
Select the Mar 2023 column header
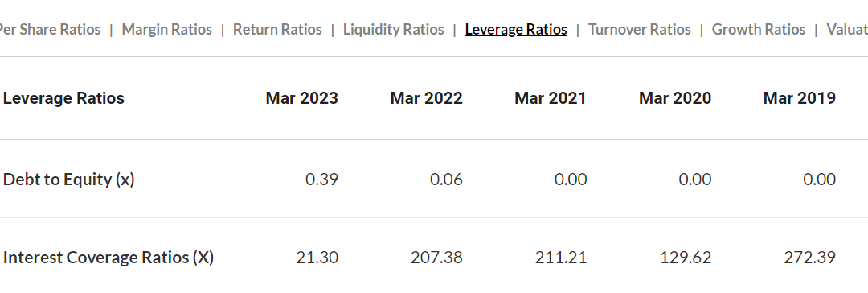(x=301, y=98)
